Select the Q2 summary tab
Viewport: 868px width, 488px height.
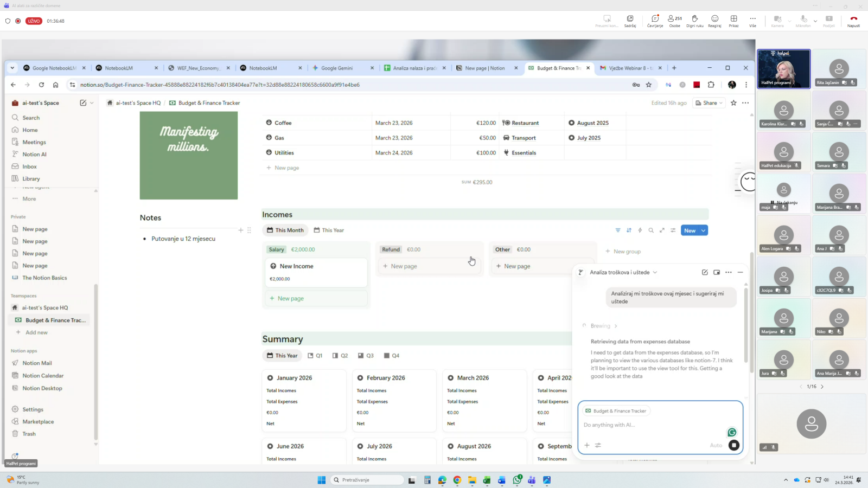340,356
